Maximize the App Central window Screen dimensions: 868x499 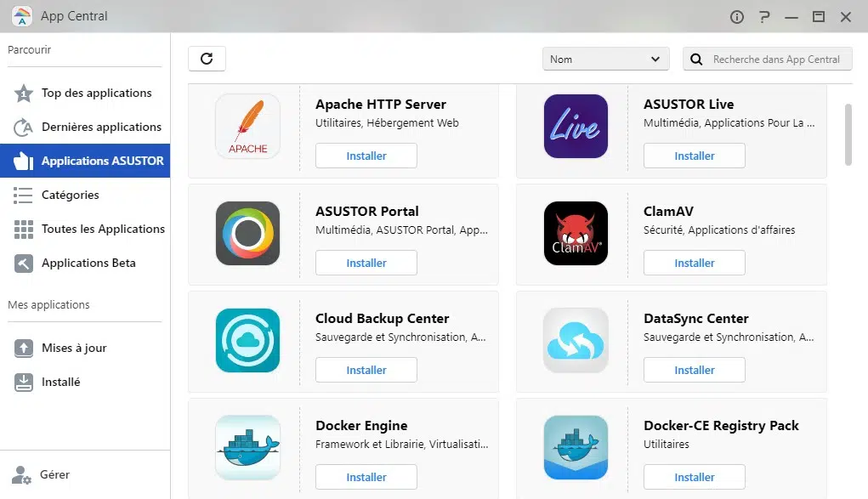click(x=818, y=17)
